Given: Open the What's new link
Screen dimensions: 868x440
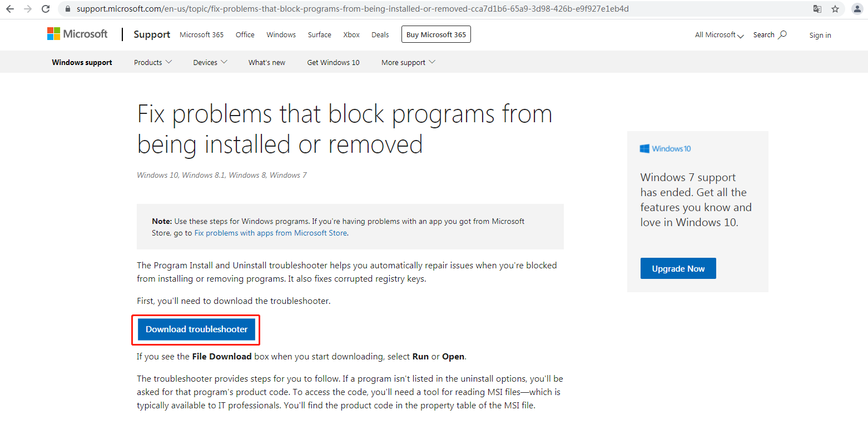Looking at the screenshot, I should point(267,62).
